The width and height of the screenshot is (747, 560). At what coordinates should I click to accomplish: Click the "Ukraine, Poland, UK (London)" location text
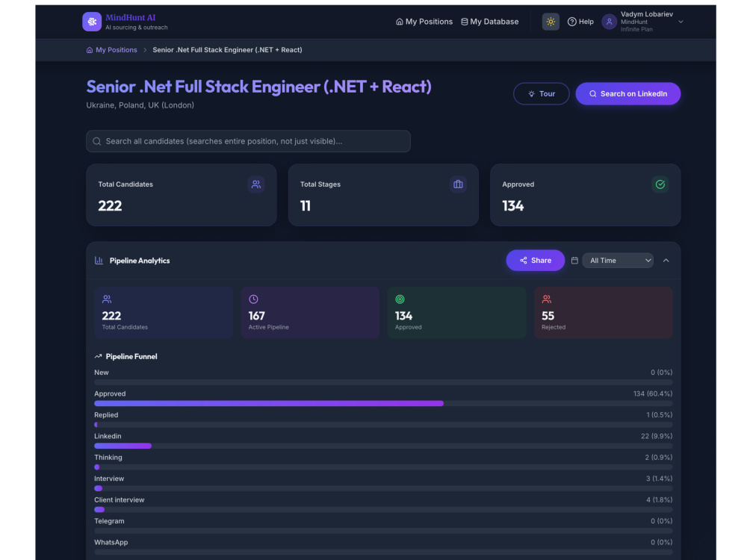tap(140, 105)
